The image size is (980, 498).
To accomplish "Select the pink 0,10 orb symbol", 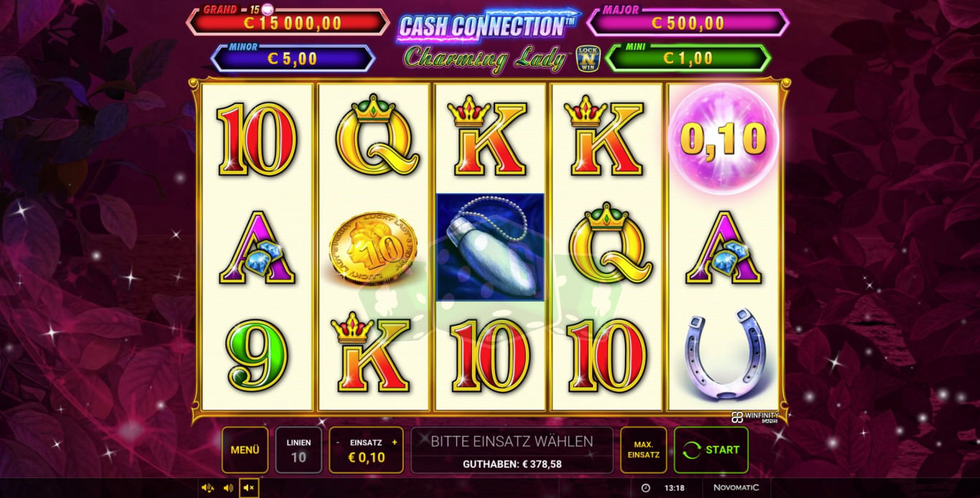I will 723,139.
